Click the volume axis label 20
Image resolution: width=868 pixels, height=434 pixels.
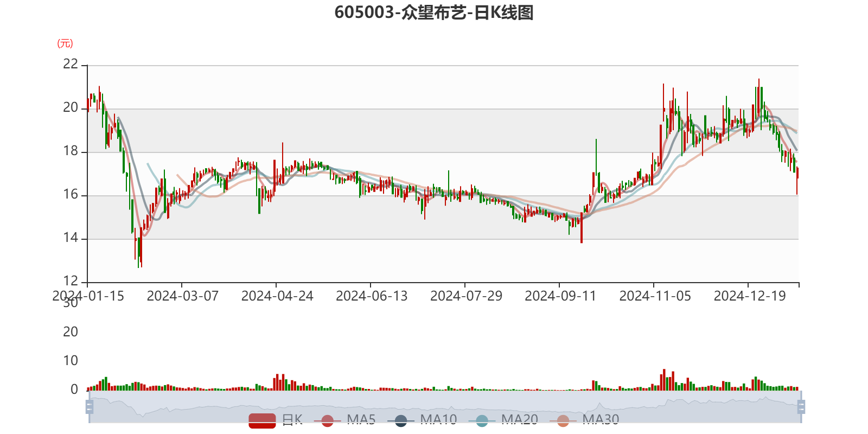(x=71, y=332)
